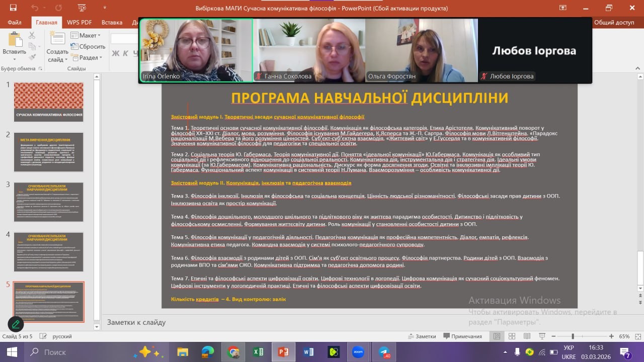Expand the Макет layout dropdown
This screenshot has width=644, height=362.
click(x=86, y=35)
